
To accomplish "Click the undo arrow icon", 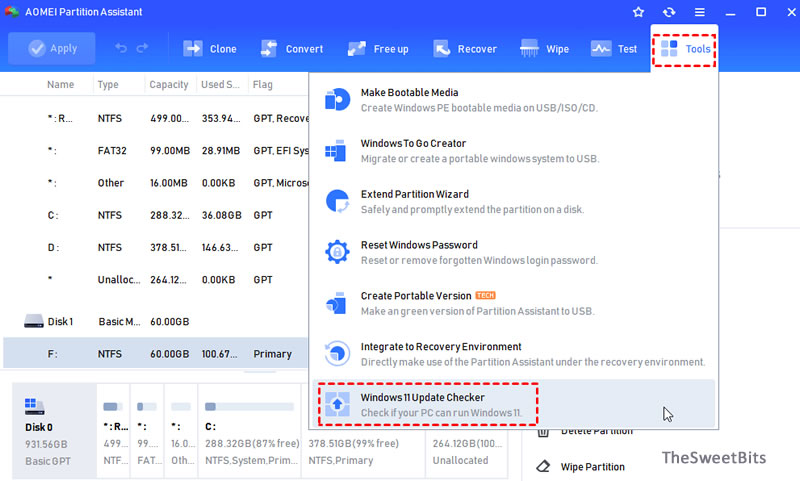I will [121, 48].
